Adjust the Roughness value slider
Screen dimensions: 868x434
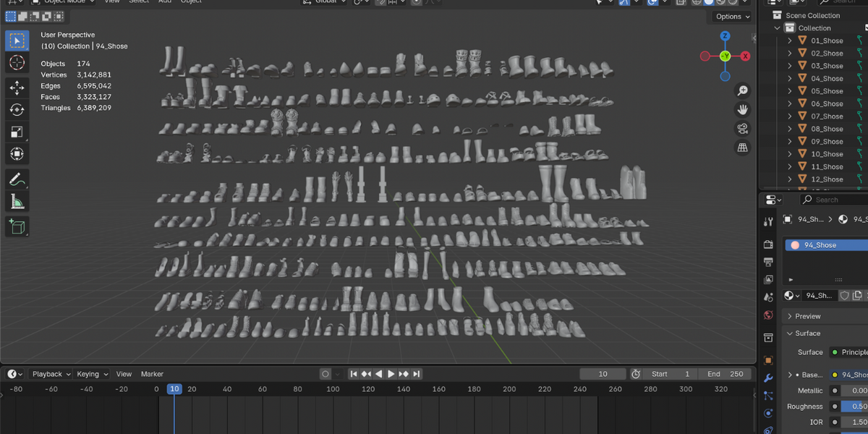[x=854, y=407]
